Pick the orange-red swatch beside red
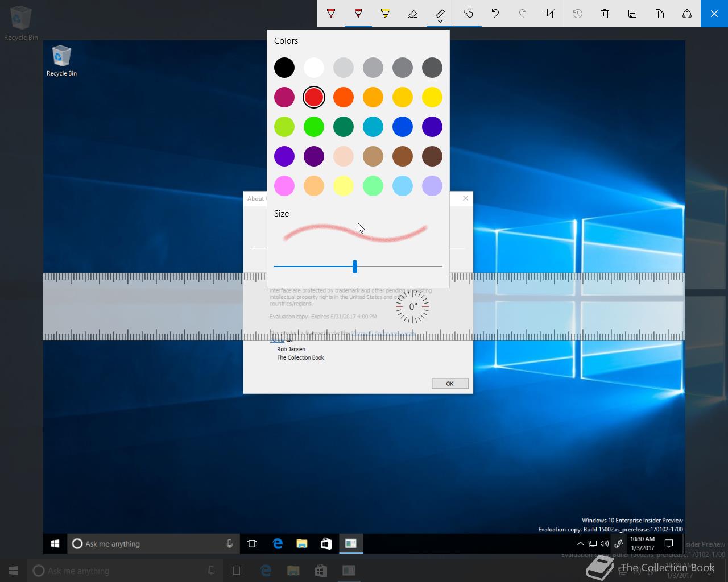Image resolution: width=728 pixels, height=582 pixels. pos(344,97)
